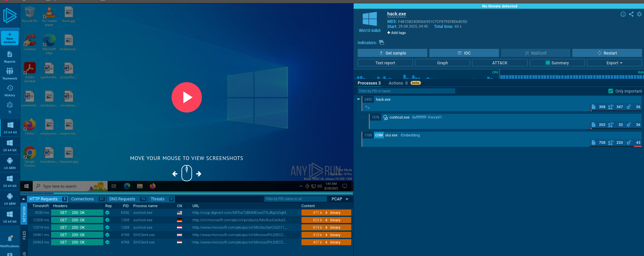
Task: Open the IOC button
Action: (464, 53)
